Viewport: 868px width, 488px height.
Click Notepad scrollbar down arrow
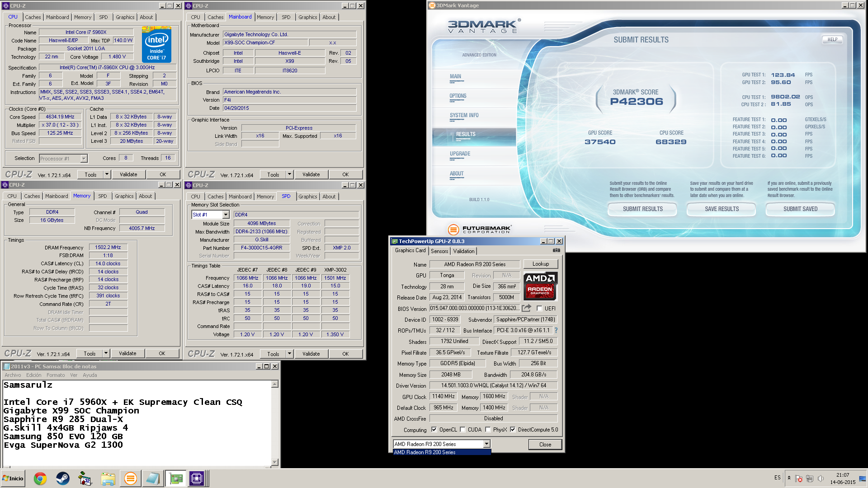tap(275, 462)
